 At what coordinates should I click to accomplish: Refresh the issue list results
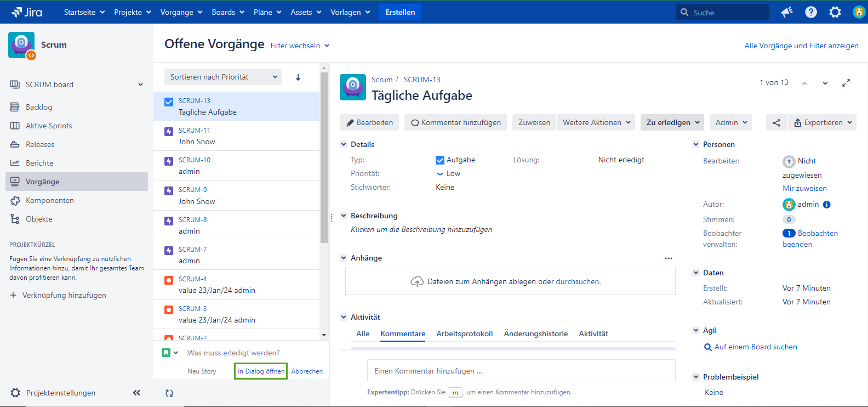click(169, 393)
